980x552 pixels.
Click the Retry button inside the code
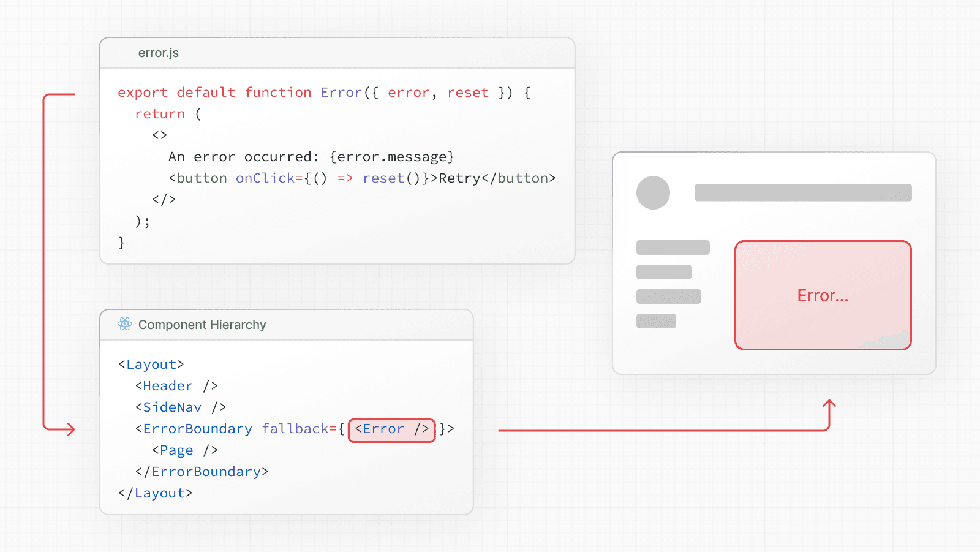[460, 178]
